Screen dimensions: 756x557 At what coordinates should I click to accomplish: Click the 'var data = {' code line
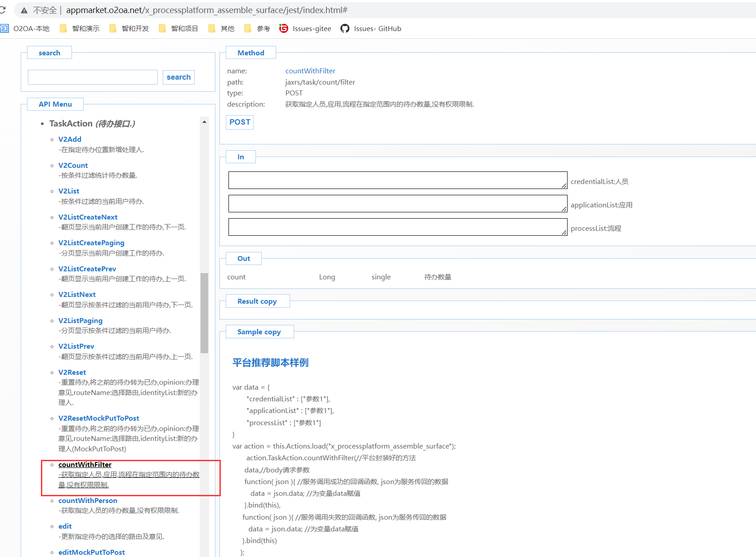coord(251,387)
